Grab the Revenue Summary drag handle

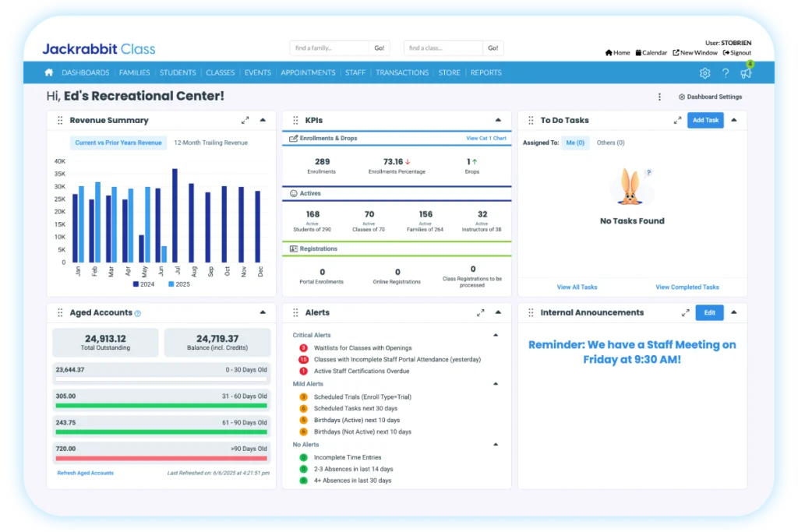(x=60, y=121)
